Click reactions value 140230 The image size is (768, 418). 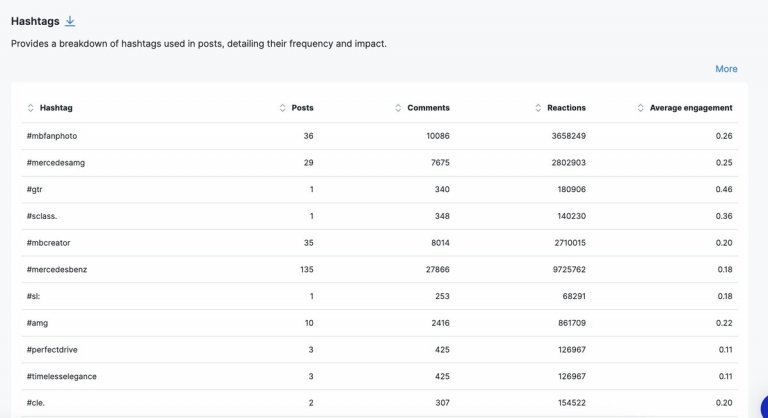571,216
